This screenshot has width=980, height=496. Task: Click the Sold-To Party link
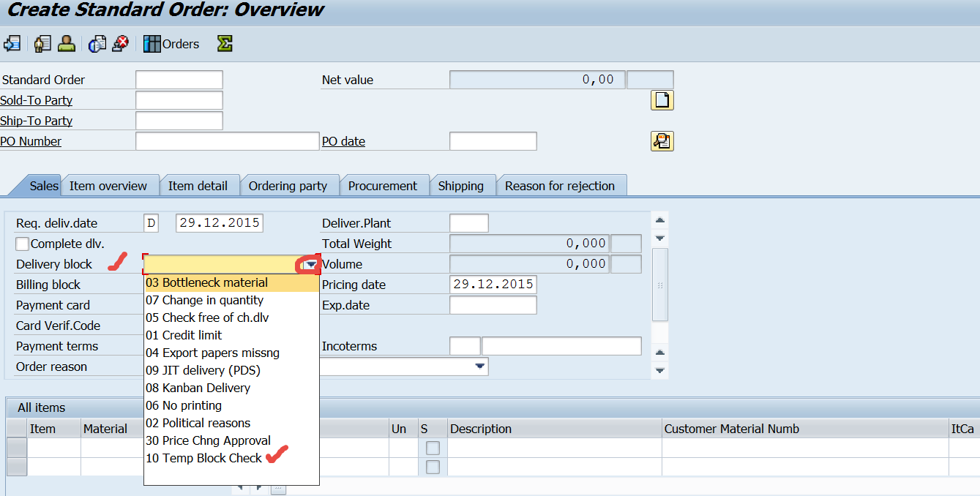pyautogui.click(x=36, y=100)
